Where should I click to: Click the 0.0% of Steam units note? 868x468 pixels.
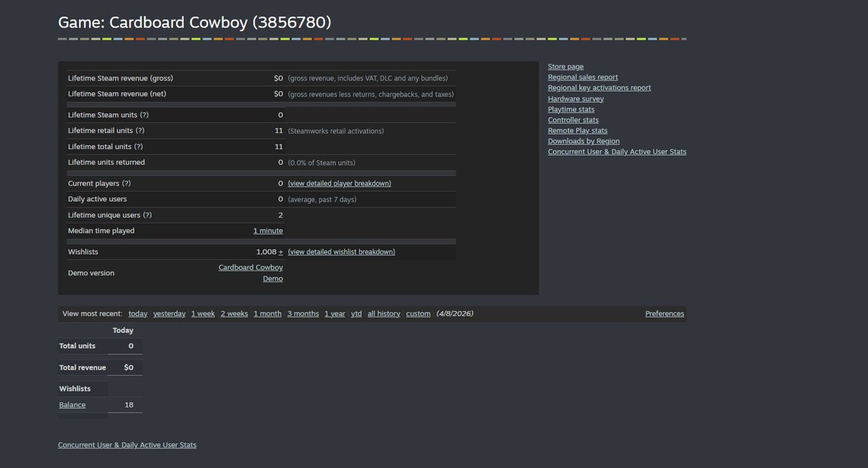click(x=321, y=163)
